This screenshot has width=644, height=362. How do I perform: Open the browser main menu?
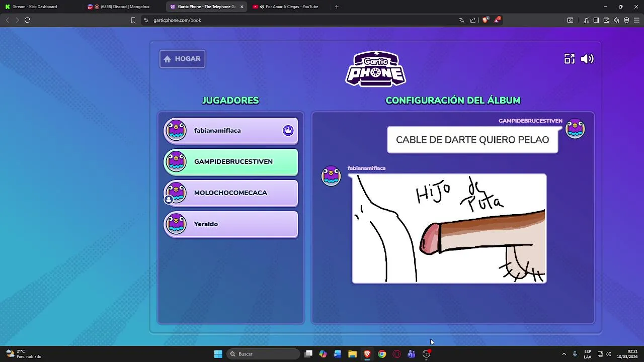(x=637, y=20)
